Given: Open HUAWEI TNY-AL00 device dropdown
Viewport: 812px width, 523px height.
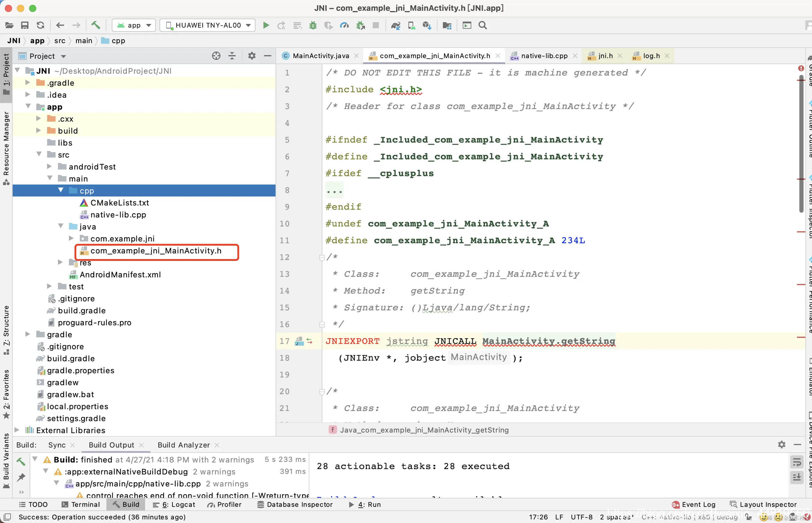Looking at the screenshot, I should [208, 25].
